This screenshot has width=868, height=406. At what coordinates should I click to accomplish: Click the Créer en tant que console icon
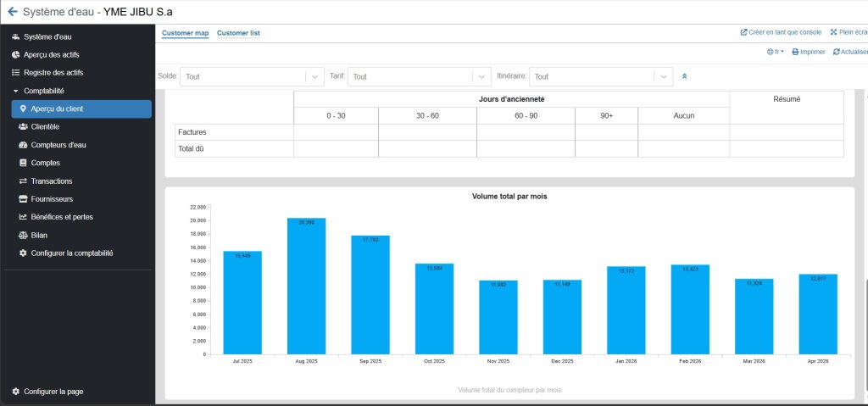(x=743, y=32)
